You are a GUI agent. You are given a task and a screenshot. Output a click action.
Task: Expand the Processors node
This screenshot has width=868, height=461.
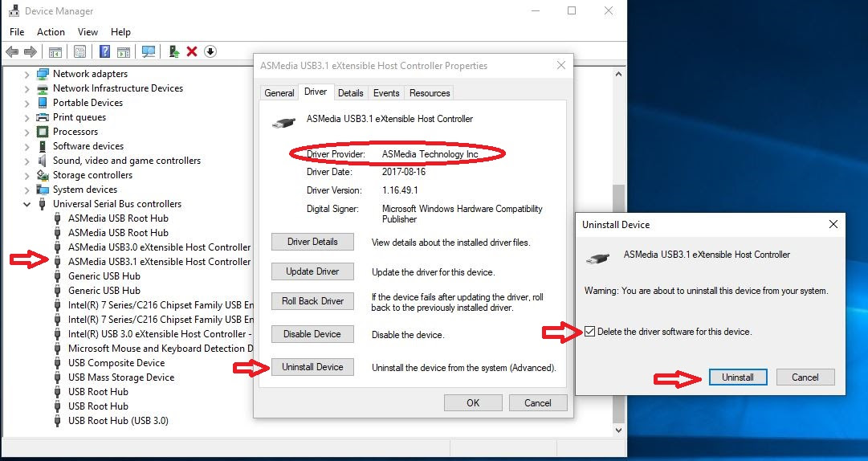tap(26, 132)
